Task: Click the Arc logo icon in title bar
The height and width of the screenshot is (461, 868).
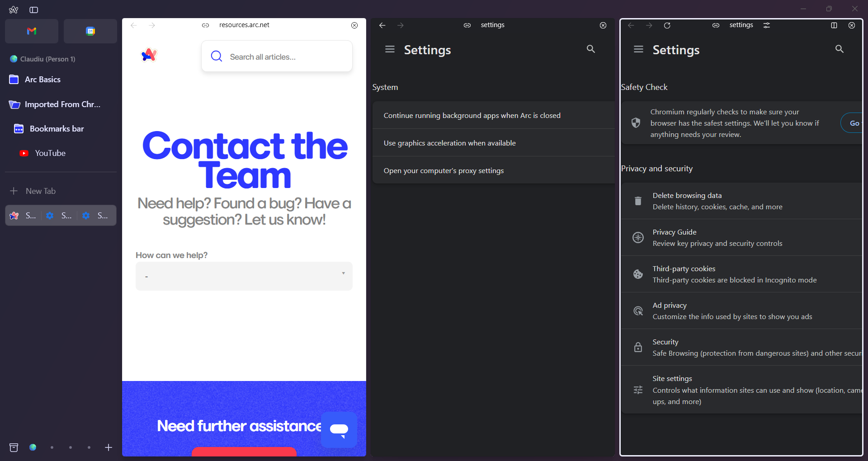Action: pos(14,9)
